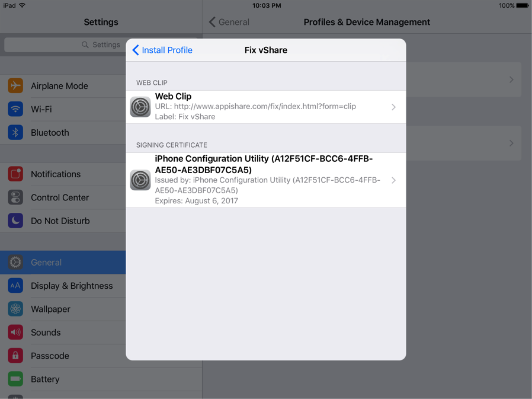Open Sounds settings
The image size is (532, 399).
[x=46, y=333]
